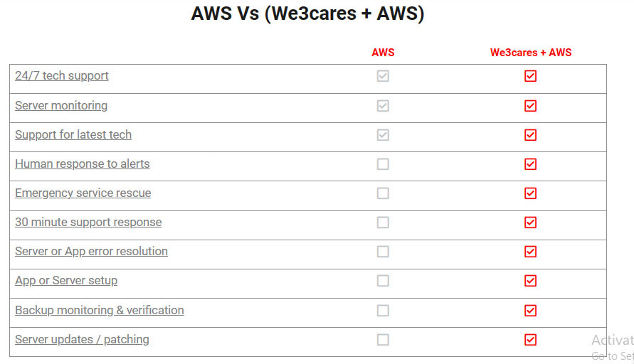Toggle AWS checkbox for 24/7 tech support
Viewport: 634px width, 364px height.
pos(383,76)
